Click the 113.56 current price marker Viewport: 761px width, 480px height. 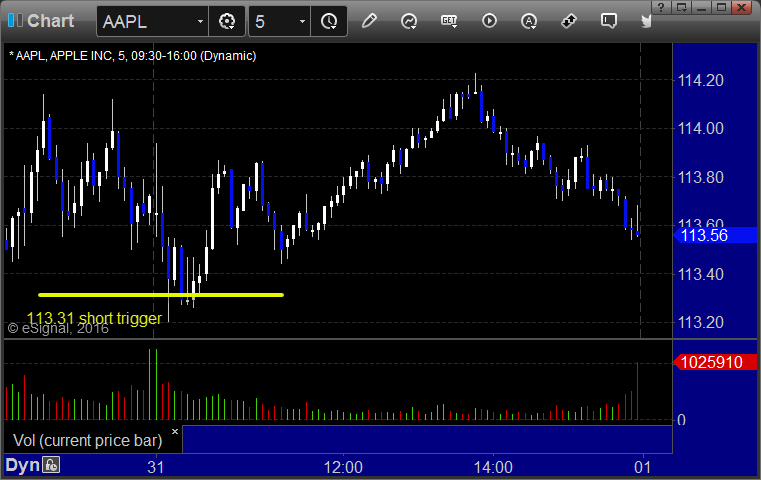tap(715, 235)
